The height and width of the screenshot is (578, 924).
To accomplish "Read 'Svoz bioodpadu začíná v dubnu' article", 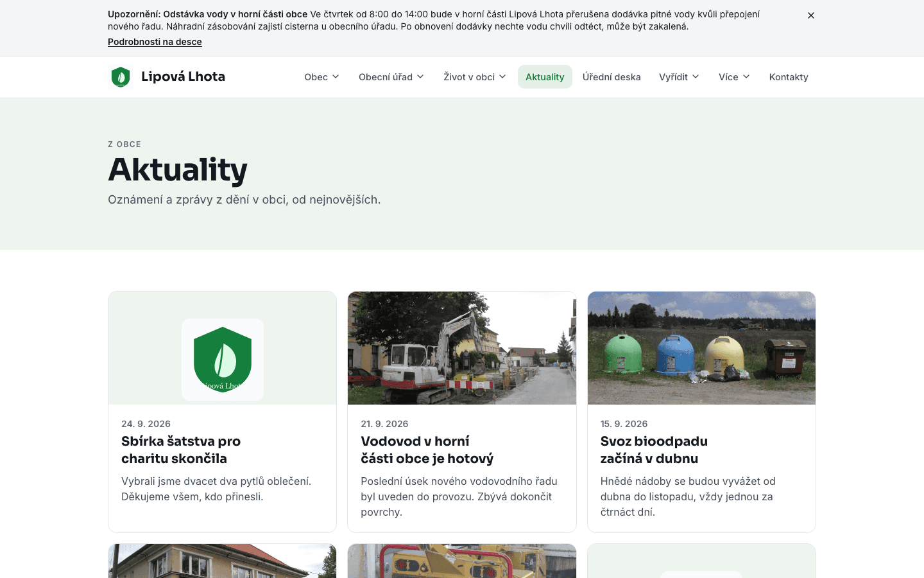I will click(654, 450).
